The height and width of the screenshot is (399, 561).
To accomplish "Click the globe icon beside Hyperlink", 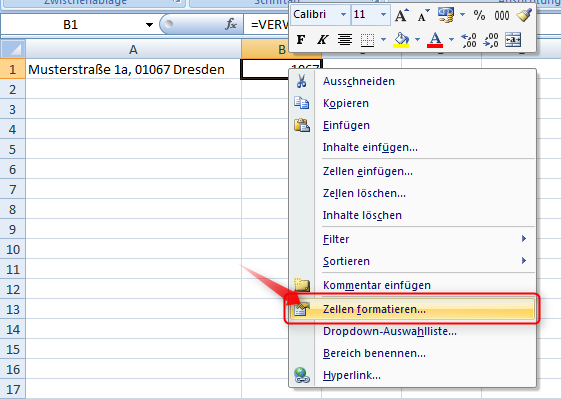I will click(x=302, y=375).
